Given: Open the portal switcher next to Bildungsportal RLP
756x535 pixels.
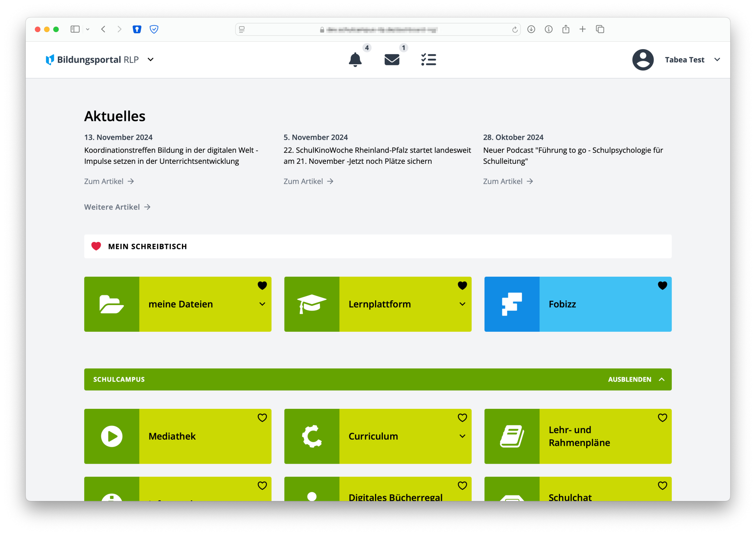Looking at the screenshot, I should (151, 59).
